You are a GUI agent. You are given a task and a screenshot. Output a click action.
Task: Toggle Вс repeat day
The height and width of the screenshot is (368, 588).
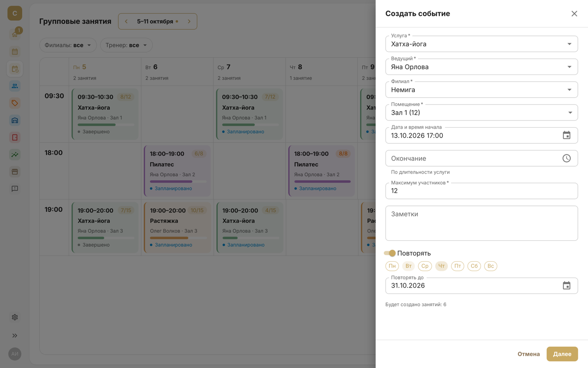point(490,266)
